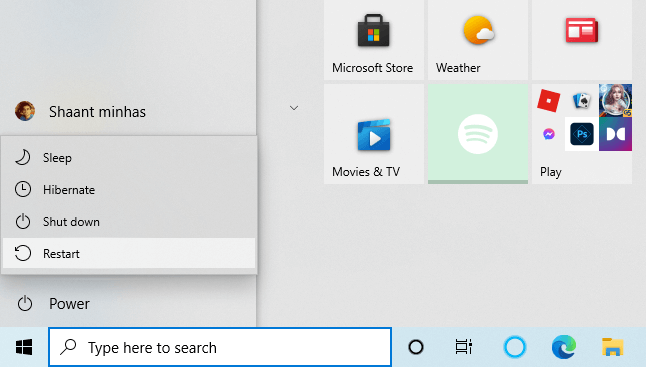
Task: Open the Microsoft Store tile
Action: tap(374, 40)
